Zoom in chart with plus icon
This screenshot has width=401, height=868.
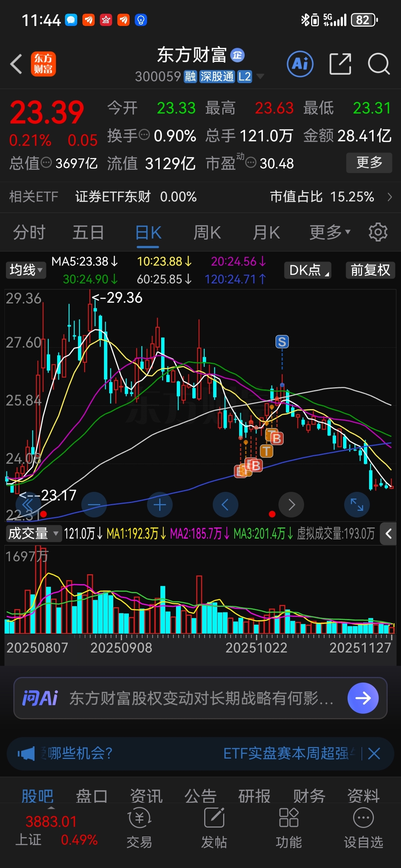click(160, 504)
